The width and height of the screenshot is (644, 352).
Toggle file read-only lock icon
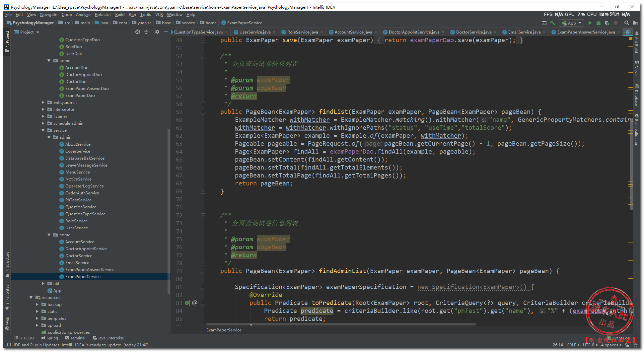tap(627, 345)
